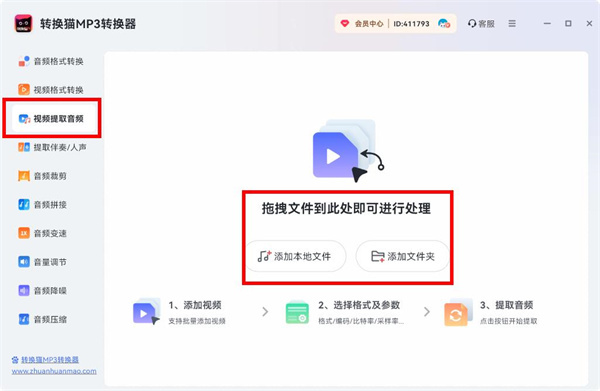Click the 提取伴奏/人声 sidebar icon
The image size is (600, 391).
[x=24, y=147]
